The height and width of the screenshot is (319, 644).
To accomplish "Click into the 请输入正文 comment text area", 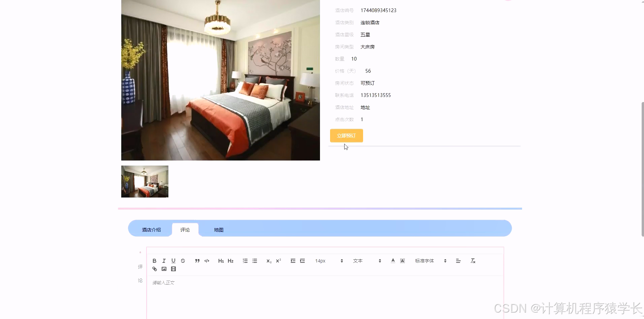I will (x=325, y=297).
